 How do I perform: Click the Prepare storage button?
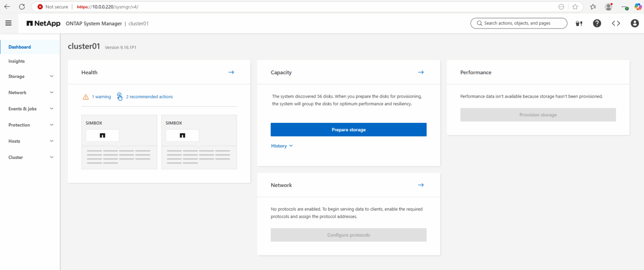pyautogui.click(x=348, y=130)
